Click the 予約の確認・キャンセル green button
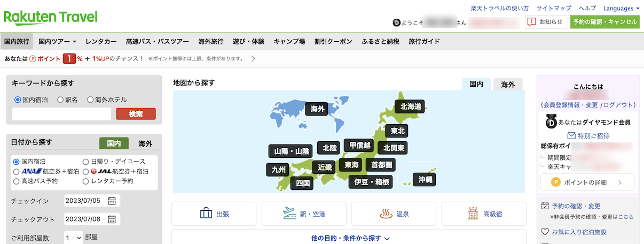This screenshot has width=644, height=244. coord(604,22)
